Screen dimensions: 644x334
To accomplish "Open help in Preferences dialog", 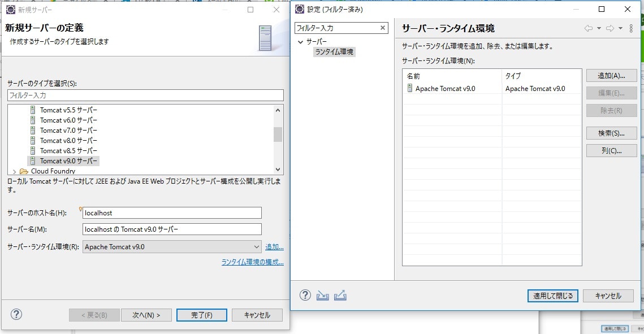I will click(305, 295).
